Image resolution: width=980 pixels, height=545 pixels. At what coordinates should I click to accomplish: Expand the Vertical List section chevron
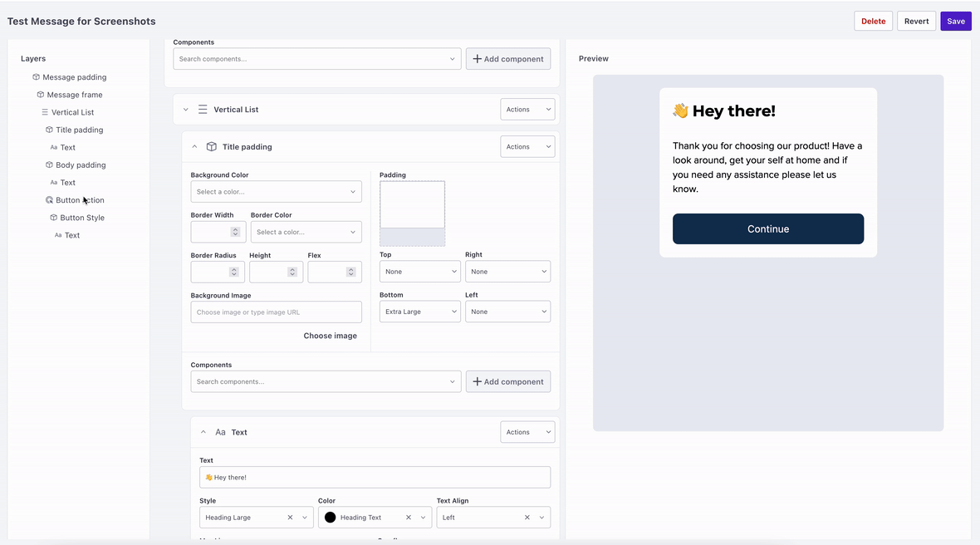click(186, 110)
